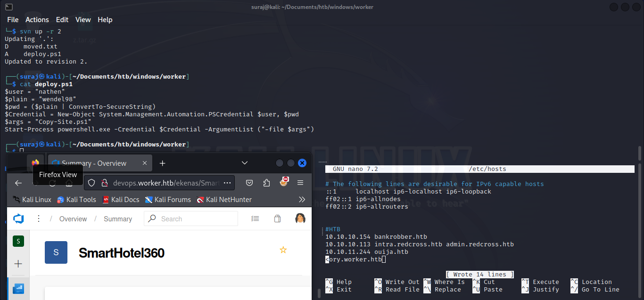Open the terminal File menu
The image size is (644, 300).
[x=13, y=20]
